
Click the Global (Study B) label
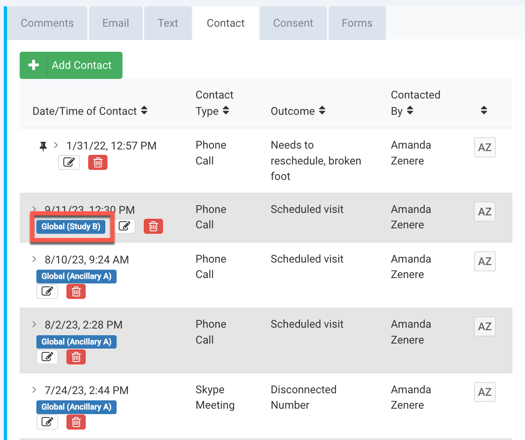coord(71,227)
